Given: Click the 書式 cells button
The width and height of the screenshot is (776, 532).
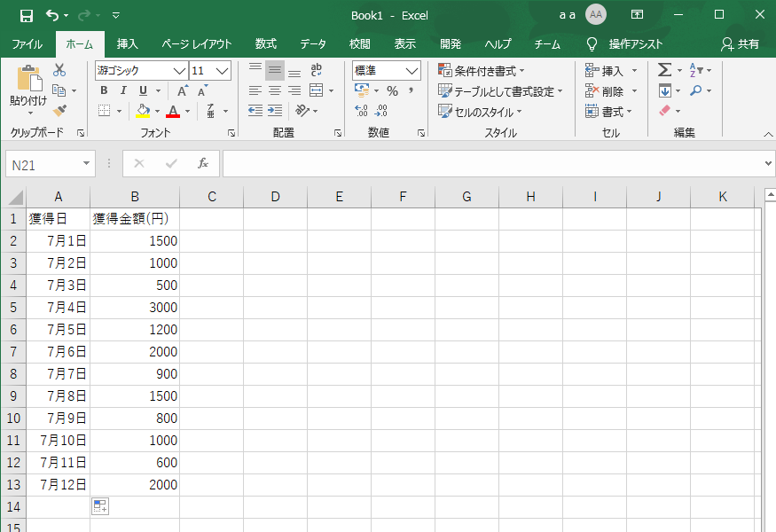Looking at the screenshot, I should click(608, 112).
